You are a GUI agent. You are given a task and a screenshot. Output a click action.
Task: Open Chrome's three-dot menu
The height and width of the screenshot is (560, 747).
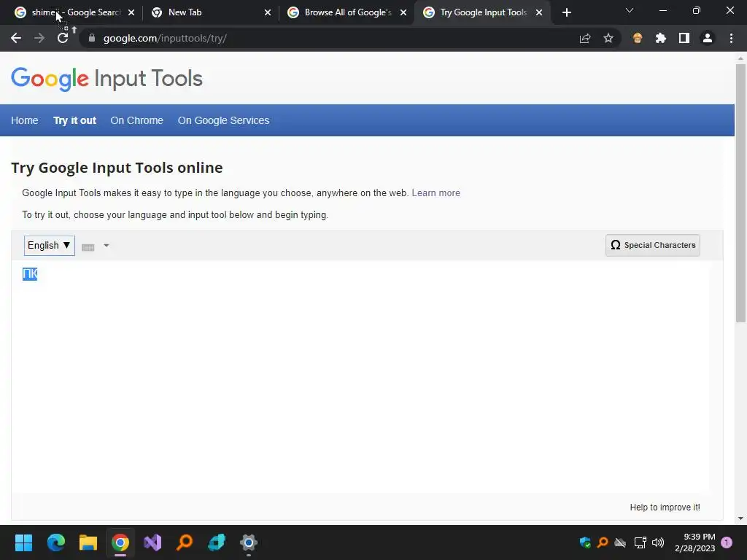pos(731,38)
